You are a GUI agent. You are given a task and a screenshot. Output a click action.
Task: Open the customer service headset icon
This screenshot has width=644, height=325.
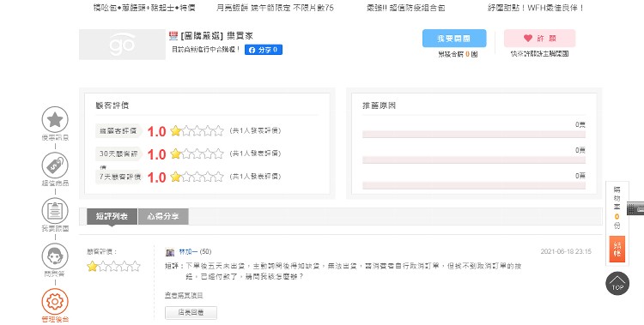(x=55, y=256)
